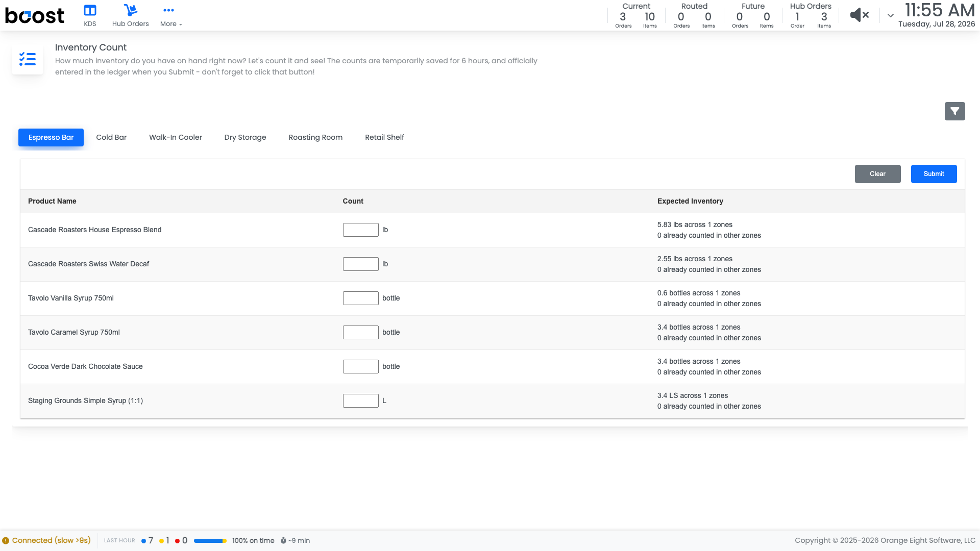
Task: Go to the Dry Storage tab
Action: click(x=246, y=137)
